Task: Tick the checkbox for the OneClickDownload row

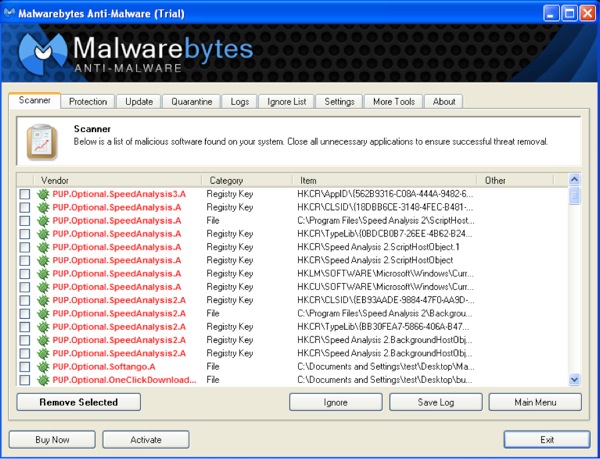Action: [25, 380]
